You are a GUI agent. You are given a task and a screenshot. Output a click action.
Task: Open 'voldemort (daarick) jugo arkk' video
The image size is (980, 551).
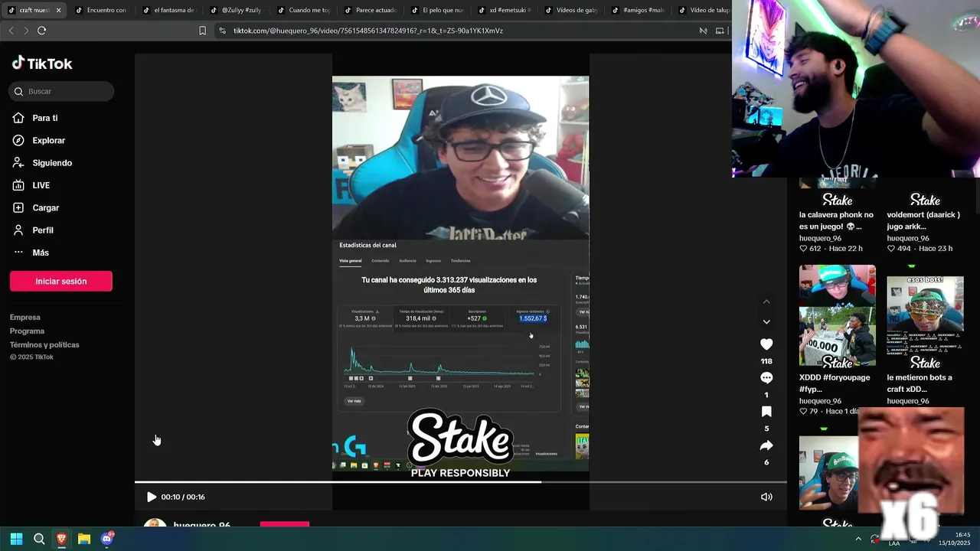(x=923, y=220)
